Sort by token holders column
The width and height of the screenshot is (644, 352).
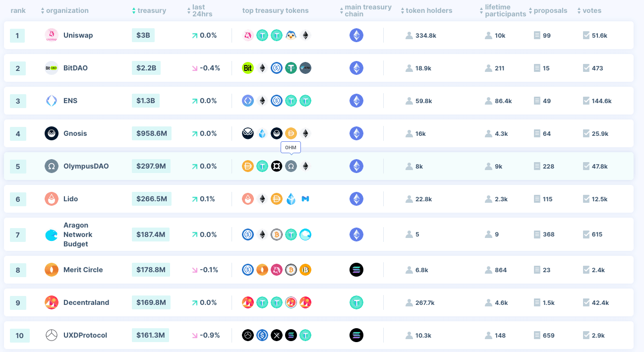426,10
